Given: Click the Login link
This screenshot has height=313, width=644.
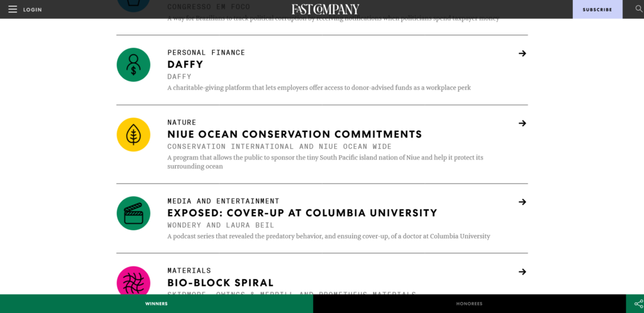Looking at the screenshot, I should [32, 9].
